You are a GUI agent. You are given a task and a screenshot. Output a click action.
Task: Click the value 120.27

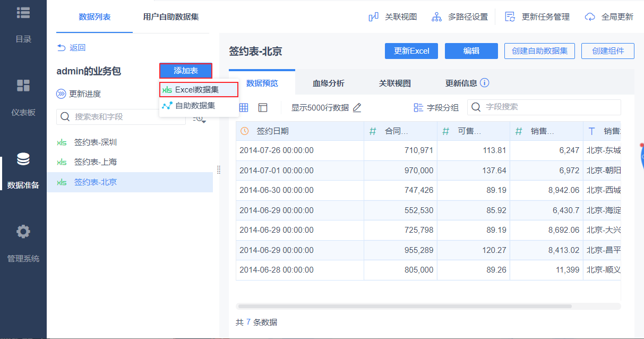pyautogui.click(x=494, y=250)
